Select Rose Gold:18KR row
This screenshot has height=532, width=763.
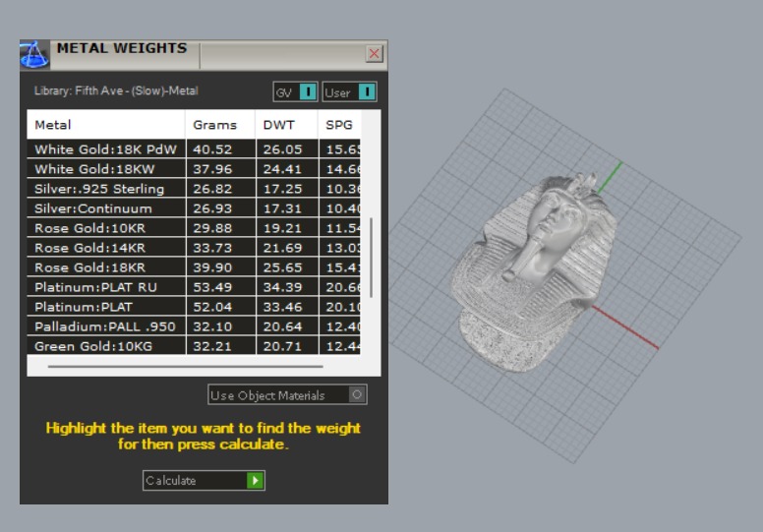click(x=194, y=267)
